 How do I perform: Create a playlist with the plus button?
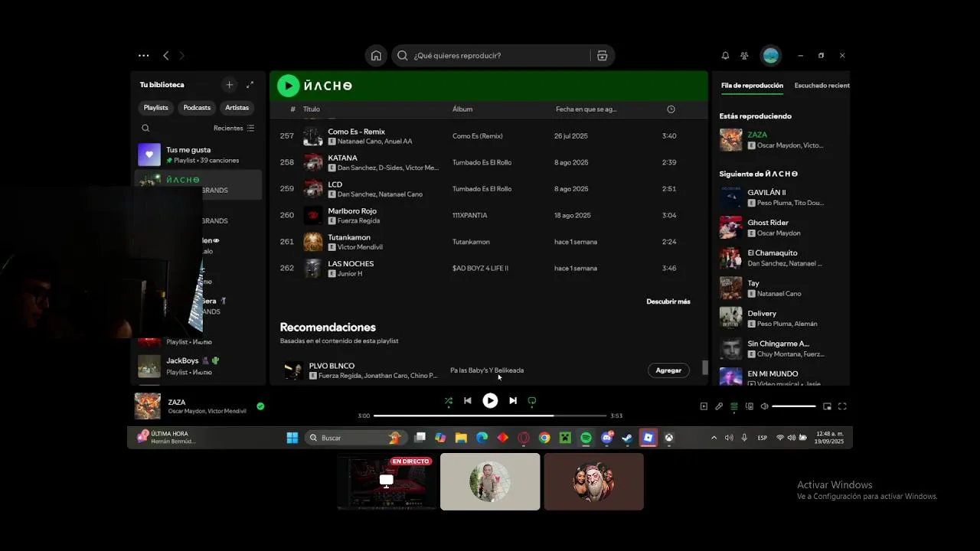coord(229,85)
